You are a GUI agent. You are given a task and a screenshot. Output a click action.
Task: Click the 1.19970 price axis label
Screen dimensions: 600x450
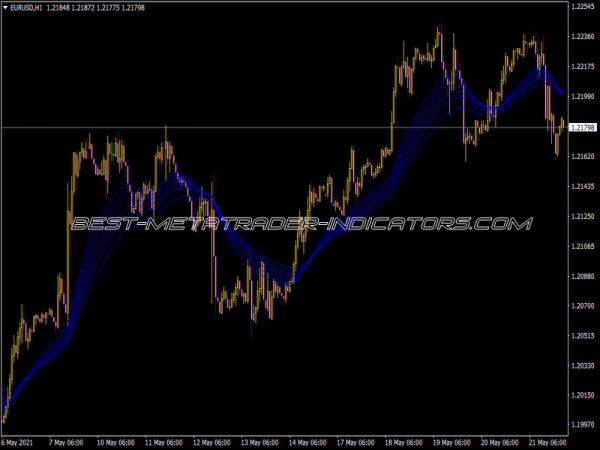pyautogui.click(x=581, y=425)
